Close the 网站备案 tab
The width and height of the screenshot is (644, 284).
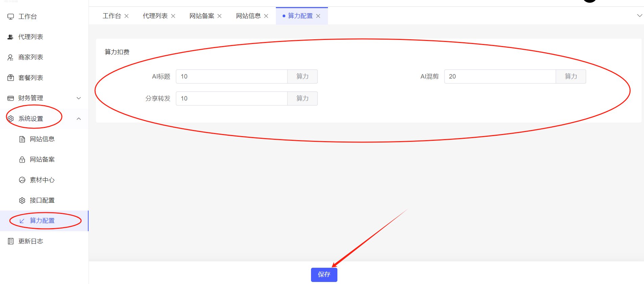219,16
